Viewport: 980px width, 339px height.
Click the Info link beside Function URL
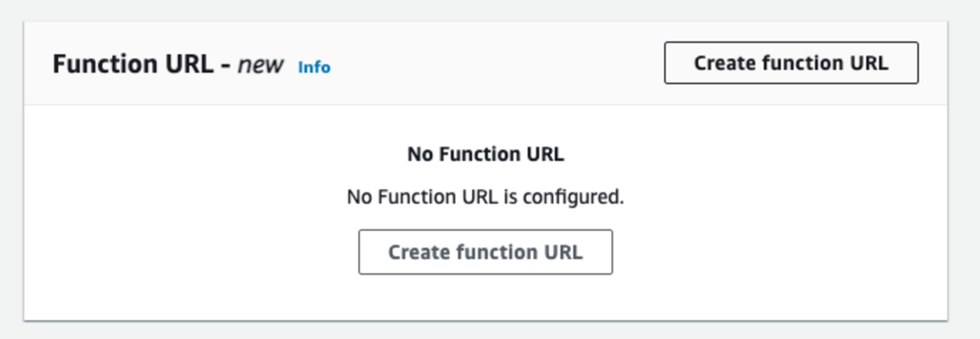(x=314, y=67)
